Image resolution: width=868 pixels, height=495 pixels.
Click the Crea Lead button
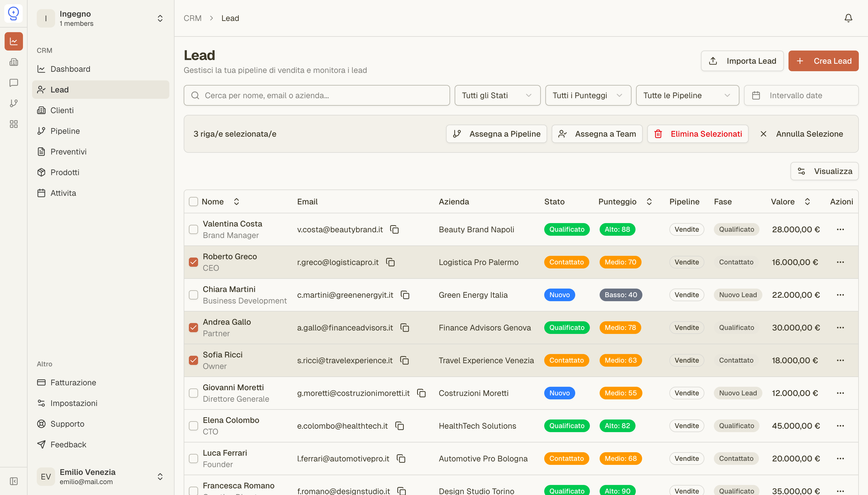coord(823,61)
